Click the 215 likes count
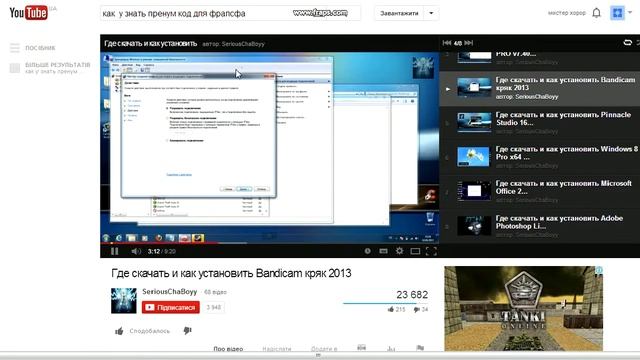The image size is (640, 360). tap(396, 310)
